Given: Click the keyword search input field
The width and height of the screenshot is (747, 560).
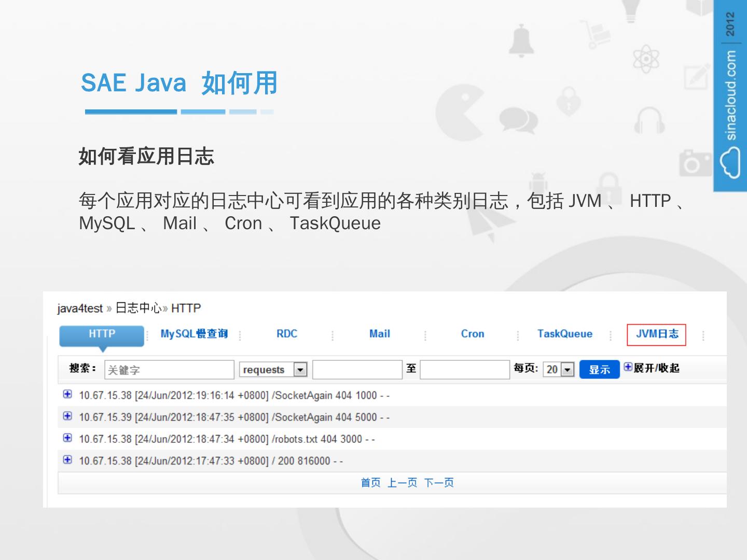Looking at the screenshot, I should click(169, 370).
